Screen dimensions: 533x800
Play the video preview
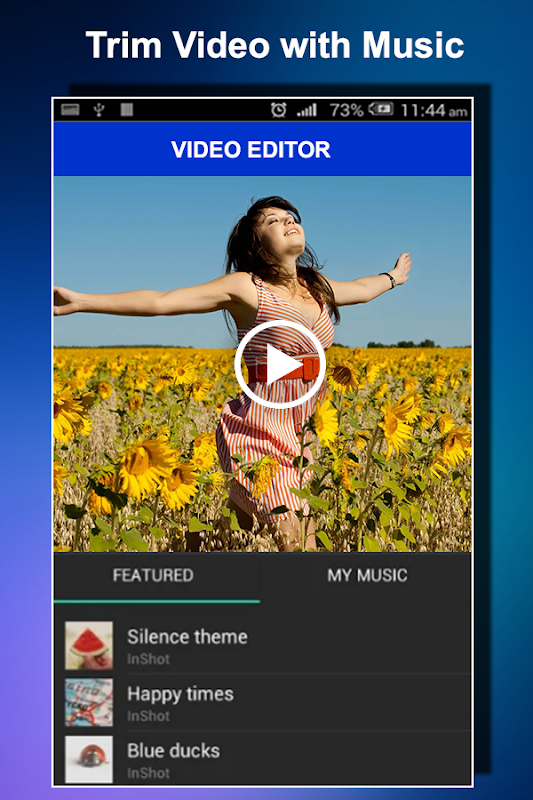280,364
